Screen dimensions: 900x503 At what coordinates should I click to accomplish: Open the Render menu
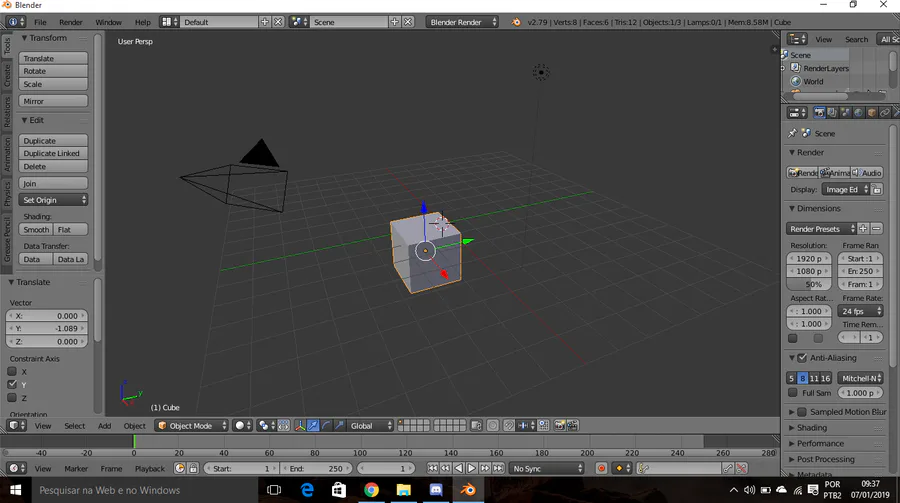pos(71,22)
